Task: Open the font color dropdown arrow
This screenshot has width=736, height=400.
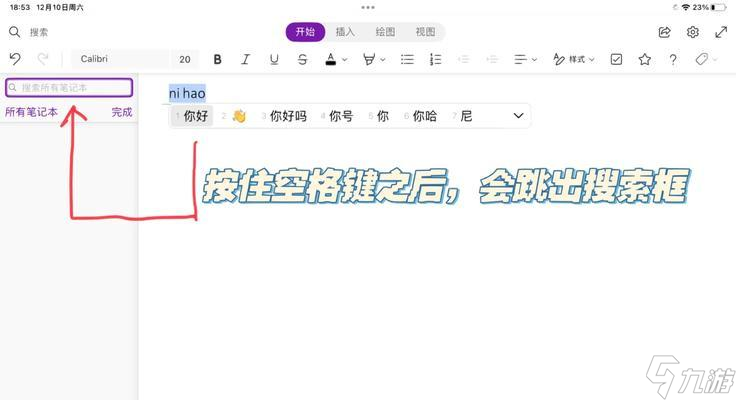Action: click(x=345, y=60)
